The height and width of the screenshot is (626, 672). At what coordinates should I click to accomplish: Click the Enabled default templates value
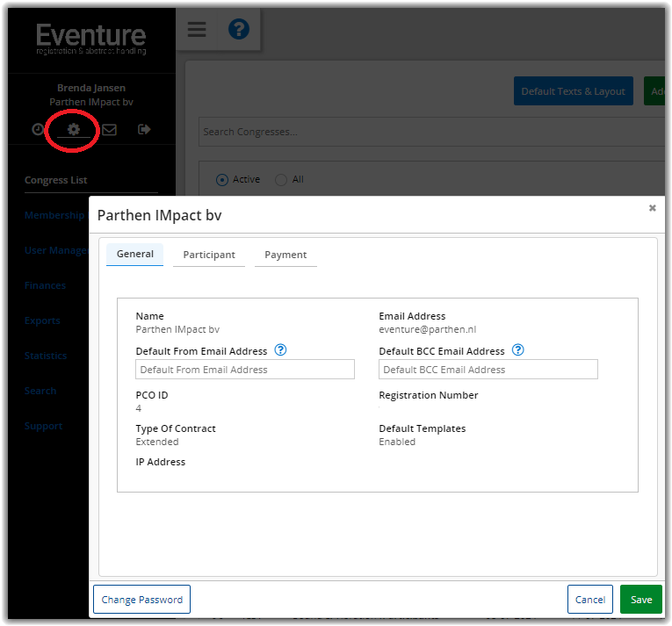(397, 442)
